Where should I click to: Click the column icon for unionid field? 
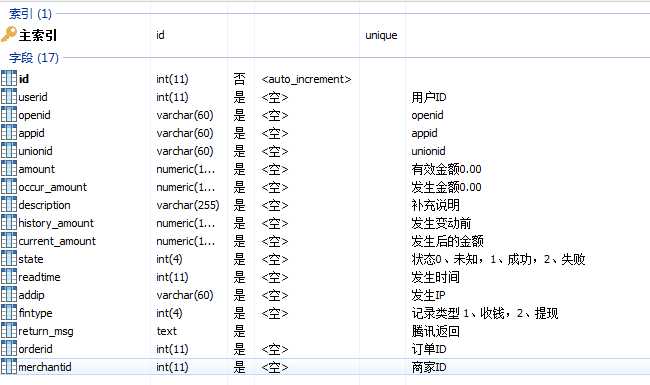(x=9, y=150)
